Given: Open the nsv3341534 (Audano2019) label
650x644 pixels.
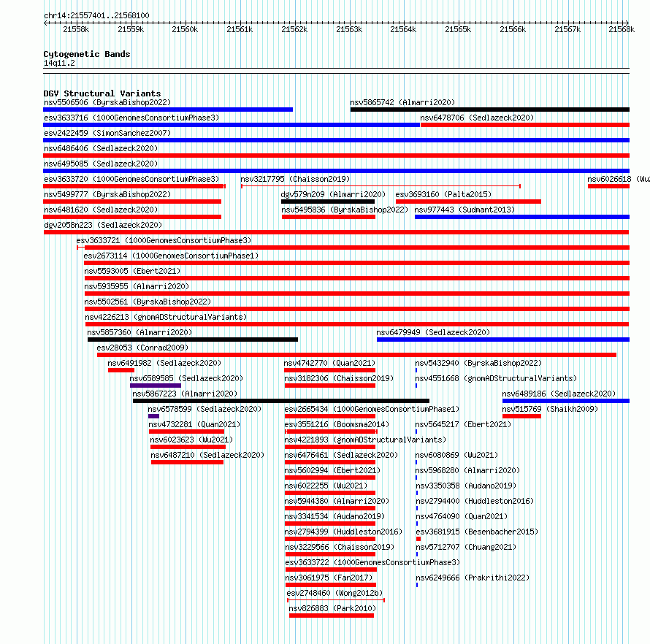Looking at the screenshot, I should tap(334, 516).
